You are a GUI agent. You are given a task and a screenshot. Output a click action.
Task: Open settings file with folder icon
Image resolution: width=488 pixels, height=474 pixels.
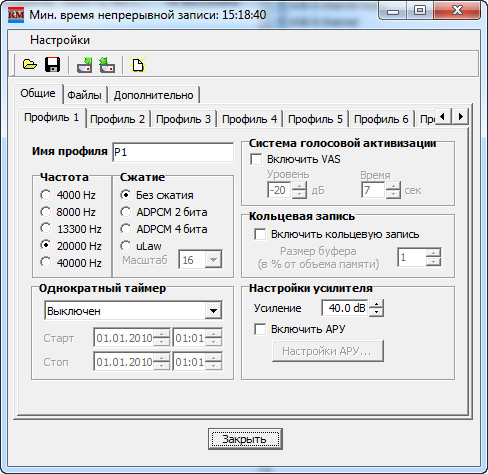[x=30, y=65]
